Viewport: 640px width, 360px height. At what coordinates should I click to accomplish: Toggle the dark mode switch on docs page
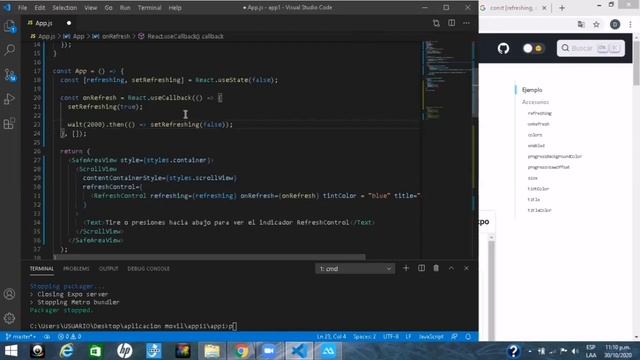pyautogui.click(x=533, y=48)
